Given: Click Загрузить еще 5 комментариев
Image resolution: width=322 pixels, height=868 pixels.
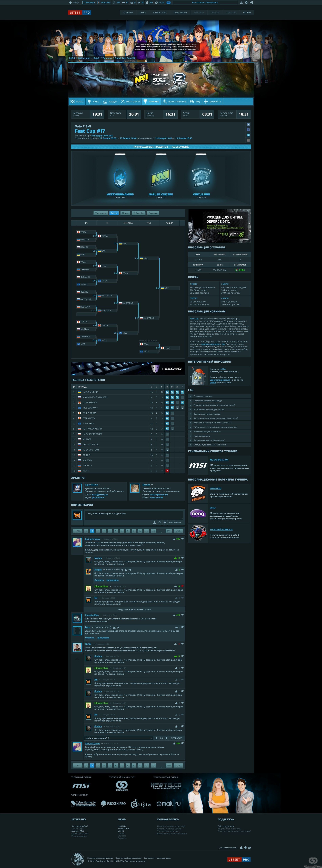Looking at the screenshot, I should coord(134,609).
